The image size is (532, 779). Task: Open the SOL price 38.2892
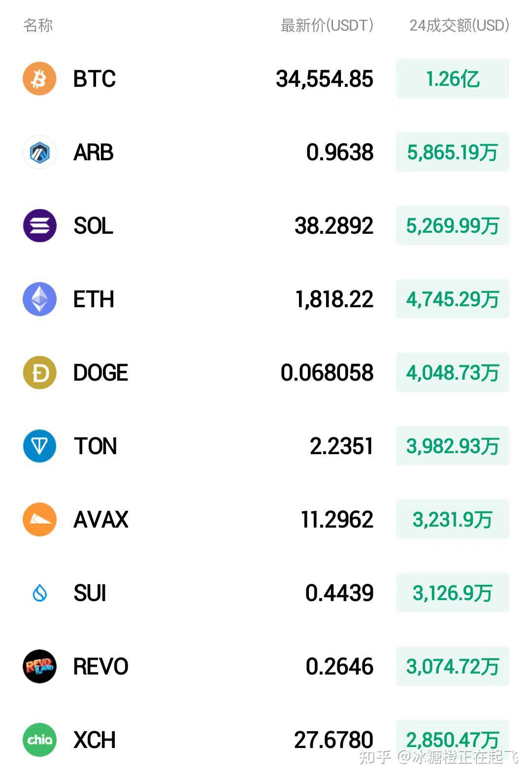tap(334, 226)
